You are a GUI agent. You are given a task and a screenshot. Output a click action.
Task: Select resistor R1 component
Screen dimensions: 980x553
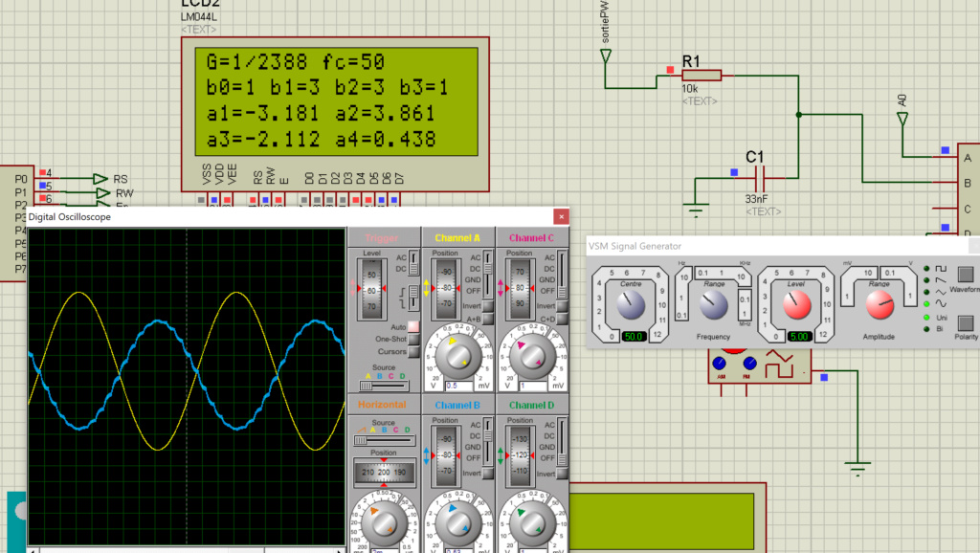click(x=702, y=76)
